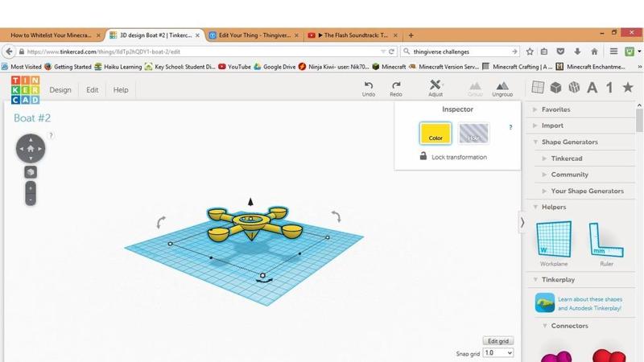
Task: Click the Edit grid button
Action: [x=497, y=341]
